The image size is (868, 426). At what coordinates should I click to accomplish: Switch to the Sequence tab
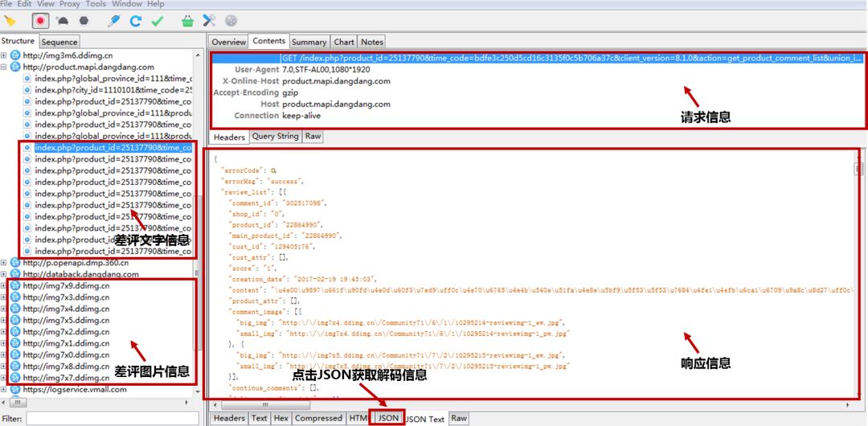pos(59,42)
